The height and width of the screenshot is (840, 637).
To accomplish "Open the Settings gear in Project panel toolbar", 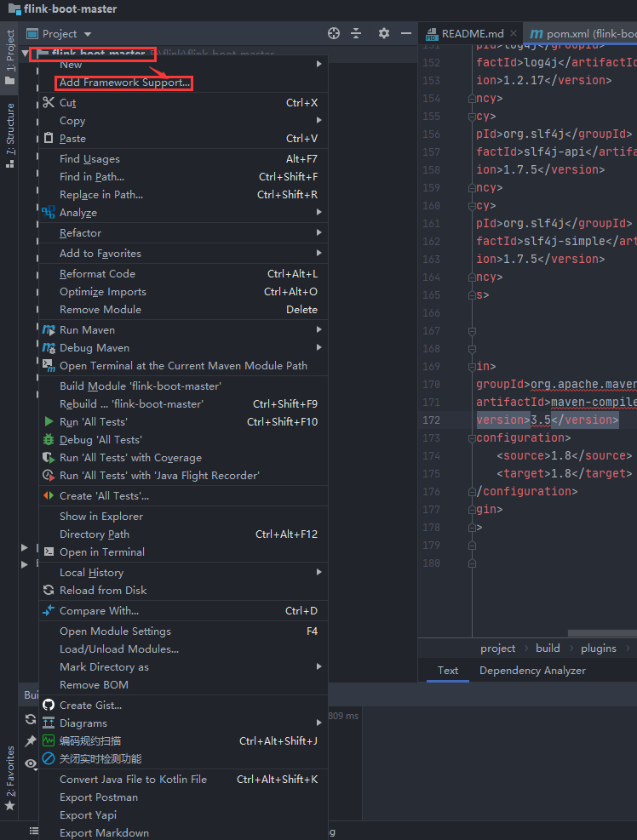I will click(x=382, y=33).
